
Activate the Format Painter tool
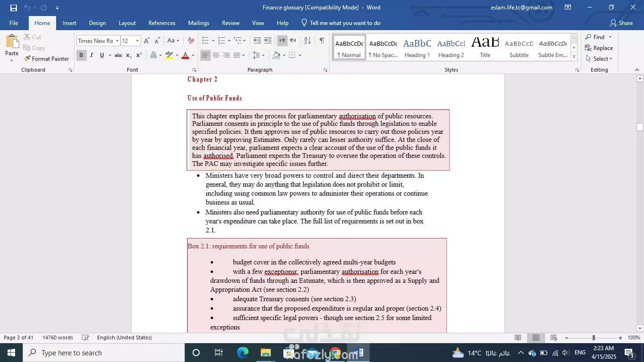coord(46,59)
